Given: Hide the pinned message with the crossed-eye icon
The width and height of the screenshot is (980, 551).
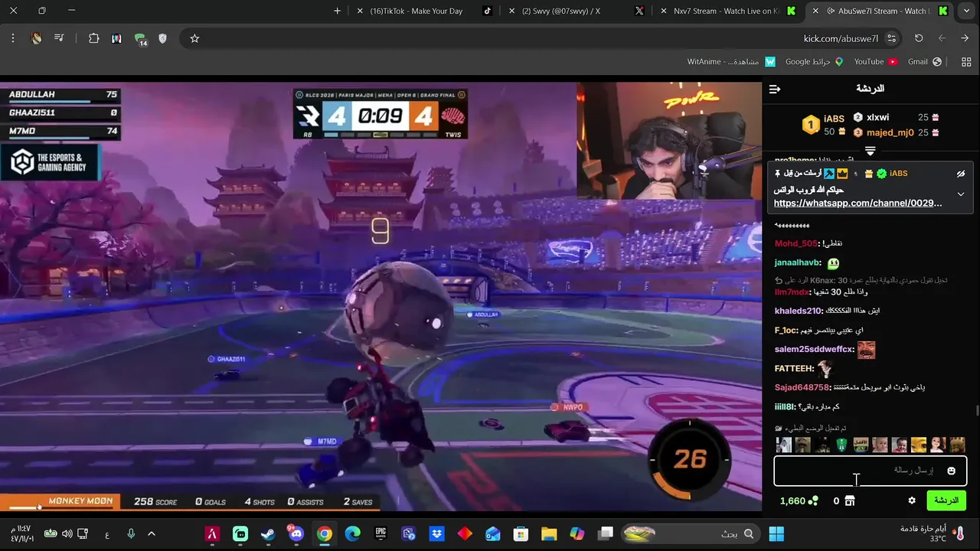Looking at the screenshot, I should tap(961, 174).
